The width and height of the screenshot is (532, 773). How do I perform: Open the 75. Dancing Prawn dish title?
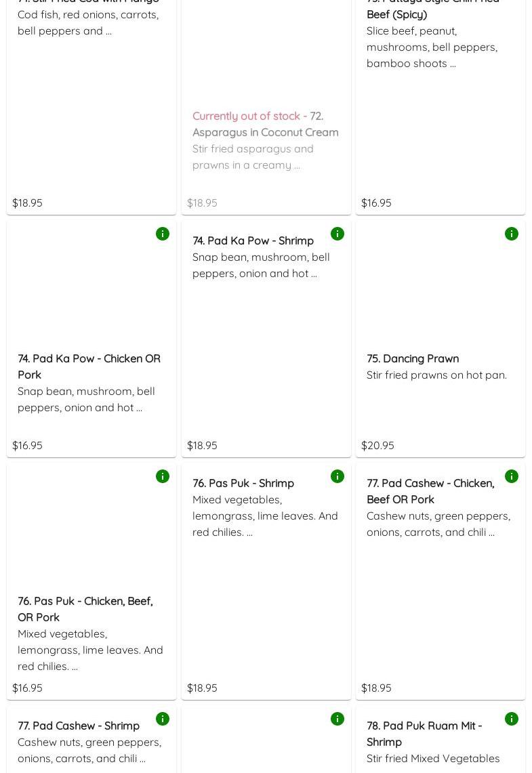413,358
